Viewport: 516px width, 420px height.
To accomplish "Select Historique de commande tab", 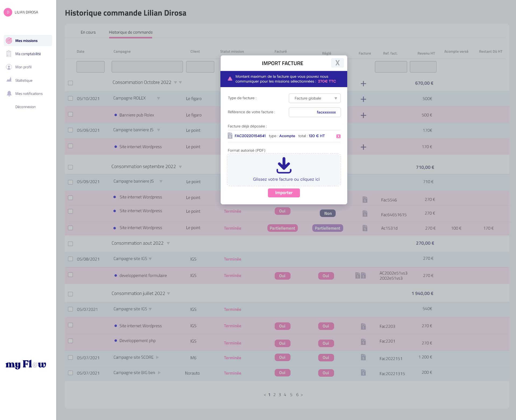I will tap(131, 32).
